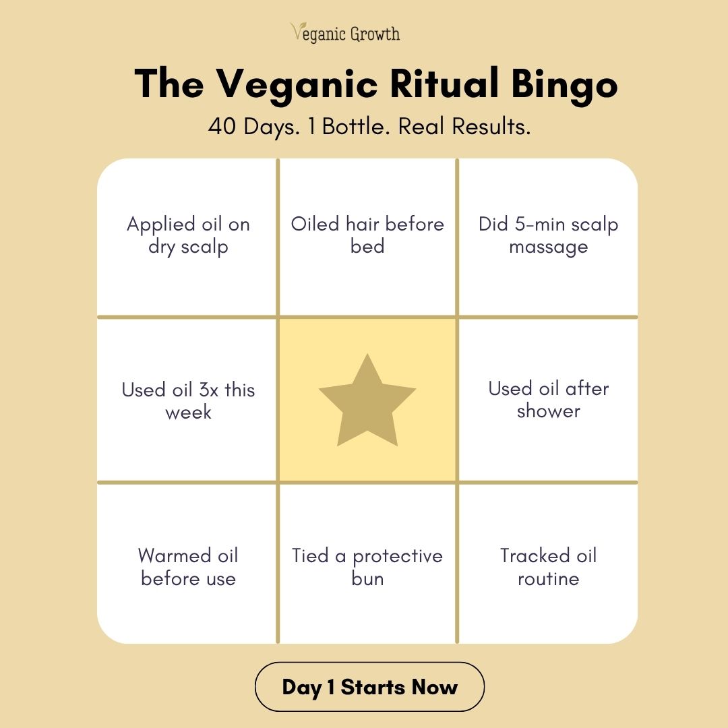Mark the Applied oil on dry scalp square

click(188, 236)
